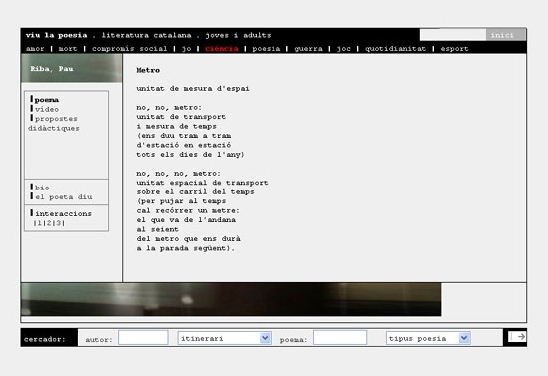
Task: Select the jo theme
Action: tap(186, 49)
